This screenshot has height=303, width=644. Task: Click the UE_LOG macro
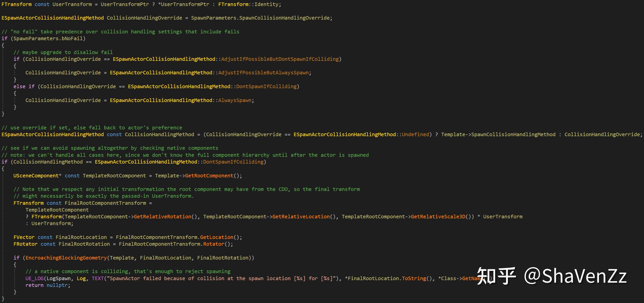pyautogui.click(x=34, y=278)
